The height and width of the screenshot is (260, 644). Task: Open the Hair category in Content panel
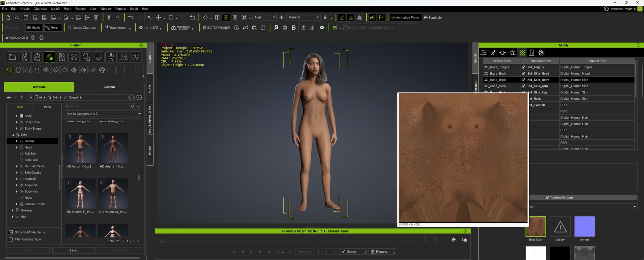pos(74,57)
